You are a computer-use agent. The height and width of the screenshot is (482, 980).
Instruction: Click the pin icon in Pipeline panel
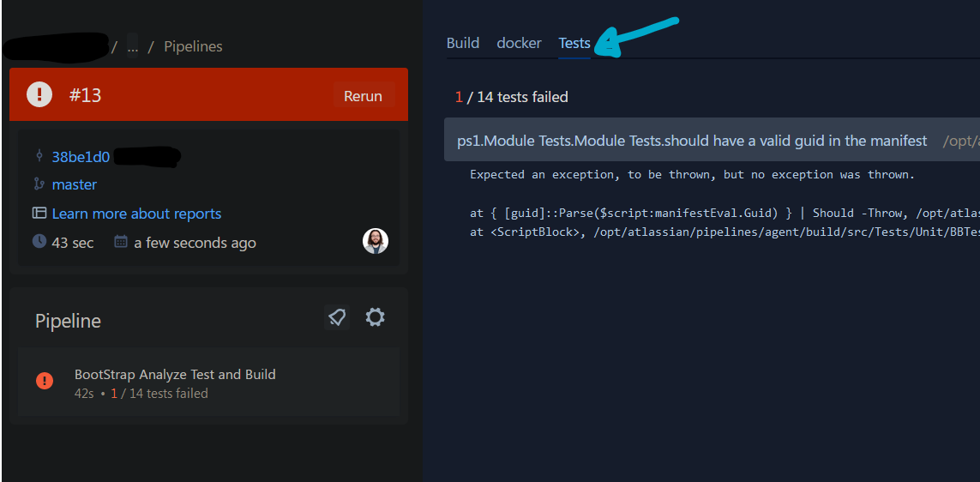pos(337,317)
